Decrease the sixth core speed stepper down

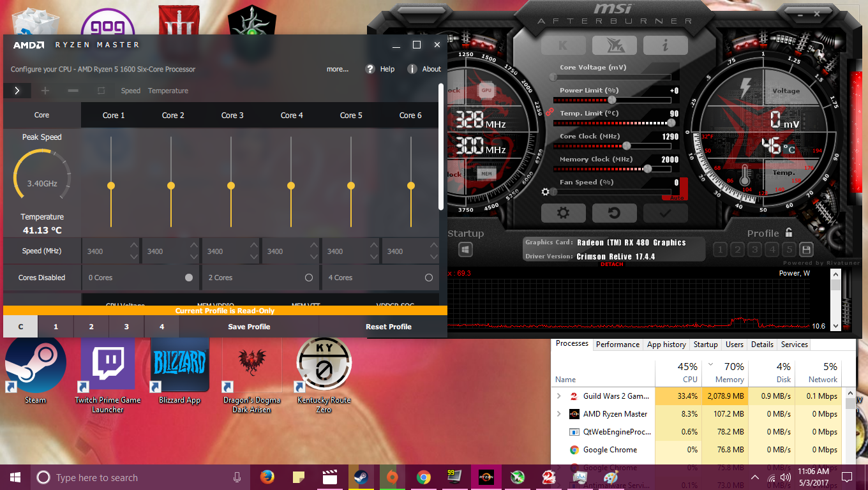[433, 256]
